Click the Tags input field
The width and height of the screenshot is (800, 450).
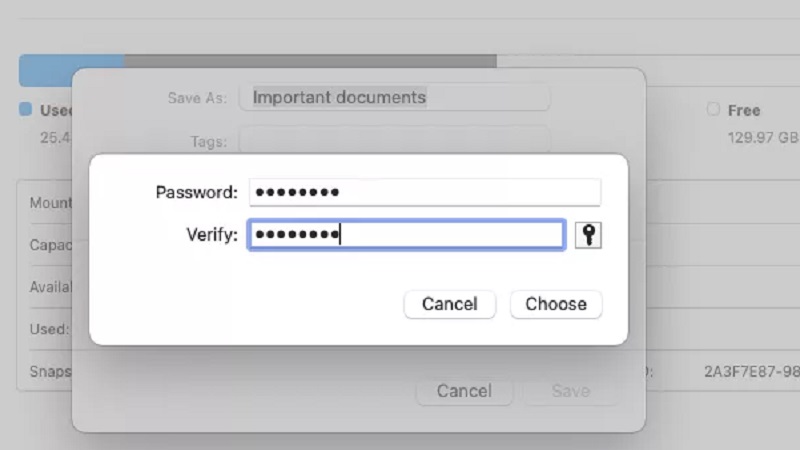394,141
